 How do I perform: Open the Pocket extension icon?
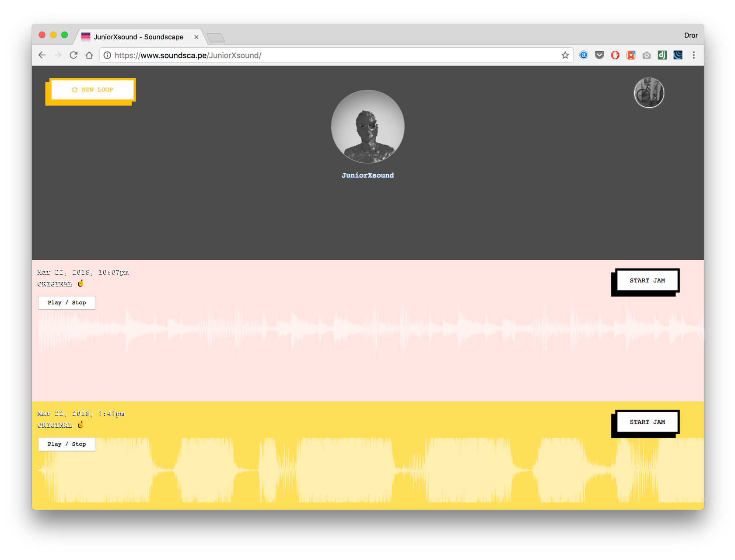click(599, 55)
